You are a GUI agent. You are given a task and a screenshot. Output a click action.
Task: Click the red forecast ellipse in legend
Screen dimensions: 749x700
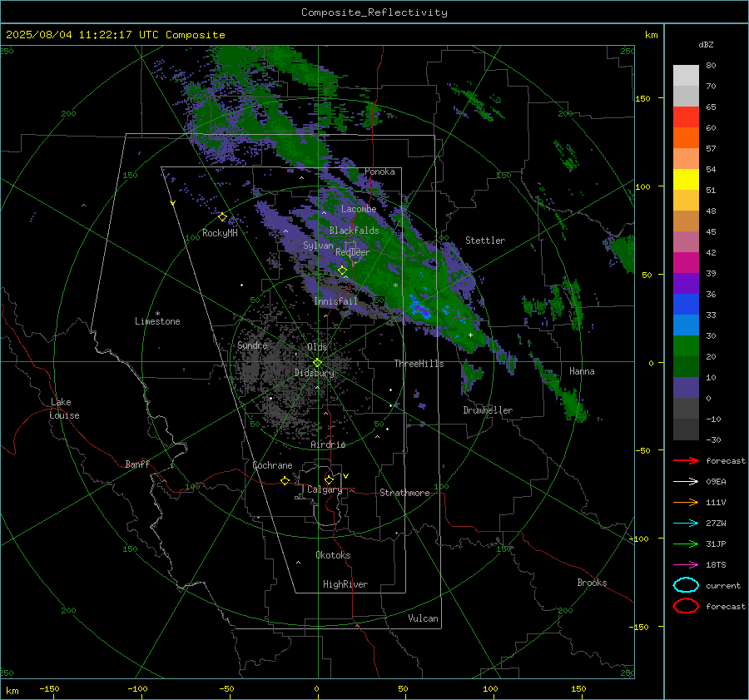[x=686, y=606]
